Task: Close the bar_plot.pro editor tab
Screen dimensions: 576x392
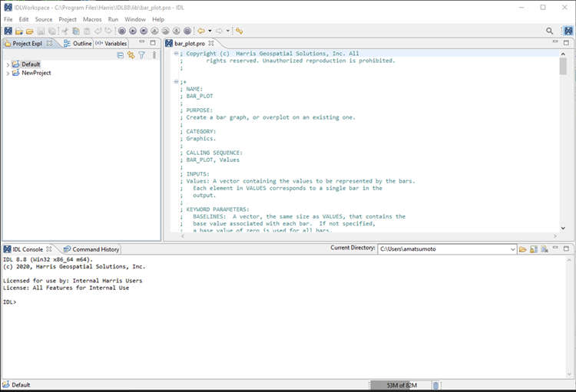Action: (211, 44)
